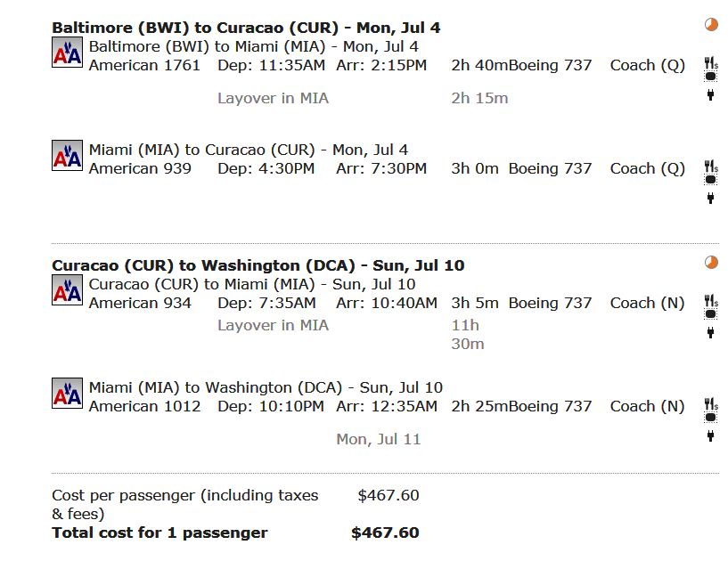Click the power plug icon for American 1012
The height and width of the screenshot is (561, 728).
pyautogui.click(x=710, y=435)
